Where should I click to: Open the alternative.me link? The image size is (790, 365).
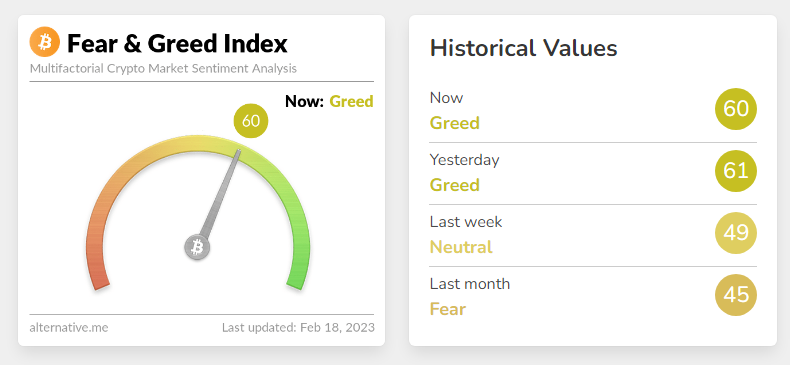click(x=69, y=328)
